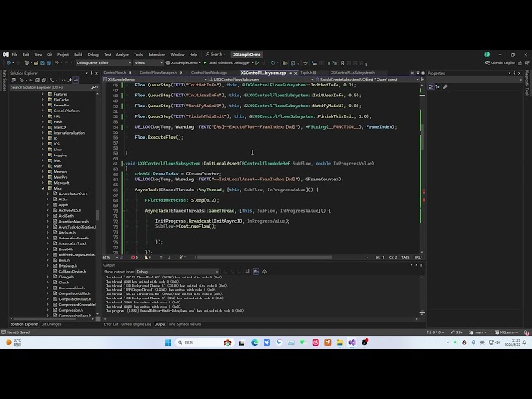The image size is (532, 399).
Task: Click the Search box in title bar
Action: click(x=215, y=54)
